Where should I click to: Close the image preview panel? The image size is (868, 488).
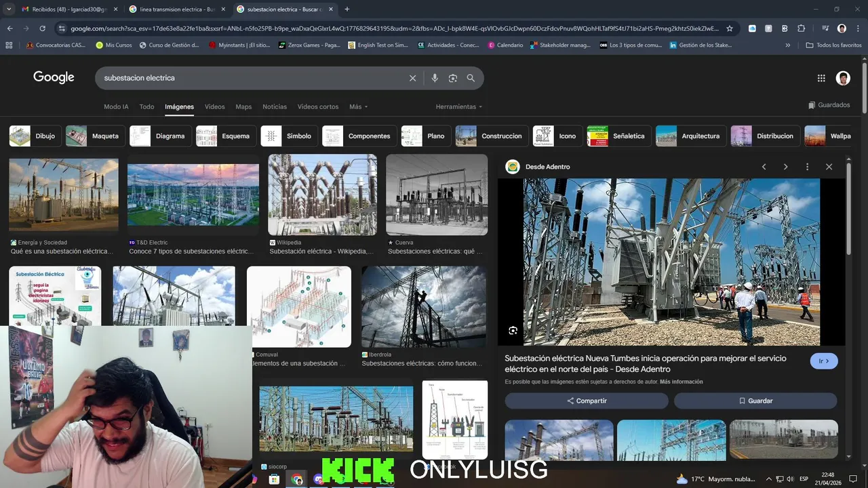tap(829, 167)
